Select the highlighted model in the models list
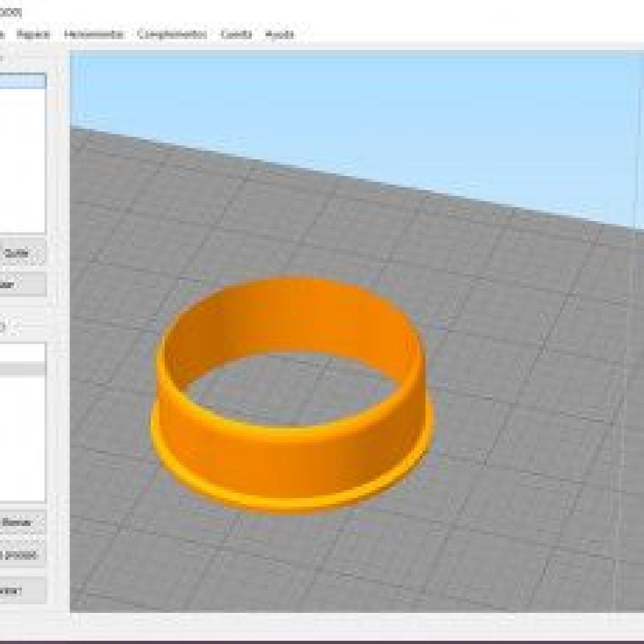Viewport: 644px width, 644px height. coord(21,81)
